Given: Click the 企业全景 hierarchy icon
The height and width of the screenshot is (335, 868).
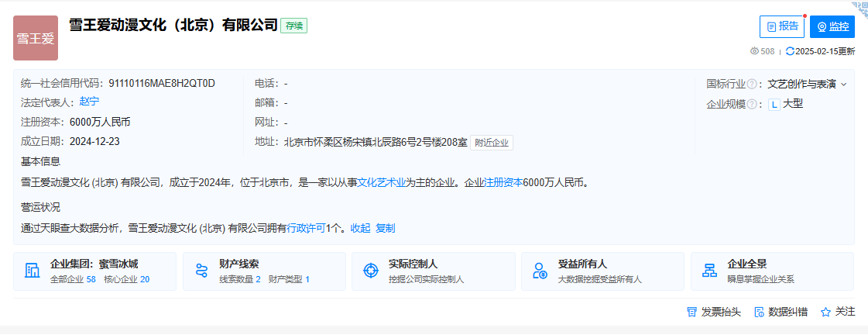Looking at the screenshot, I should click(x=709, y=271).
